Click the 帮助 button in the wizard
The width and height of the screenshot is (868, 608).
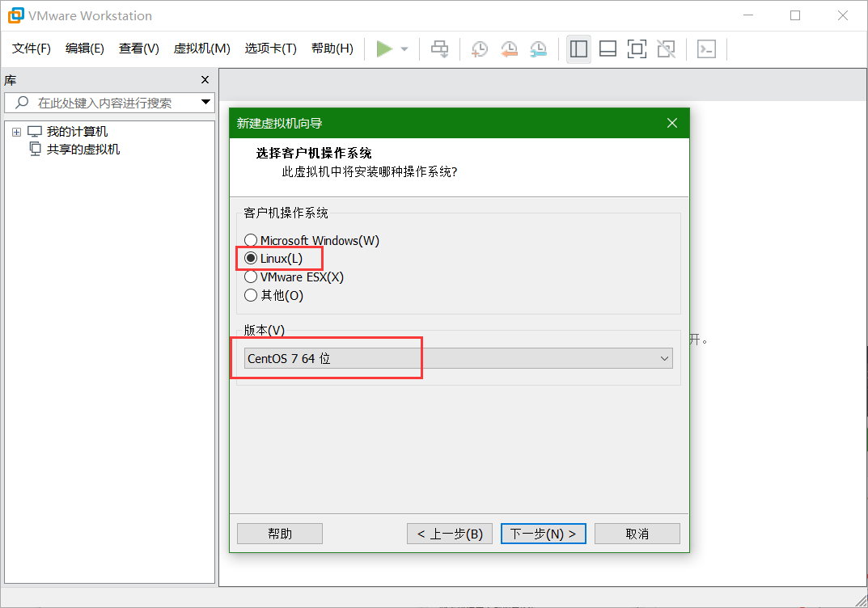pos(280,534)
